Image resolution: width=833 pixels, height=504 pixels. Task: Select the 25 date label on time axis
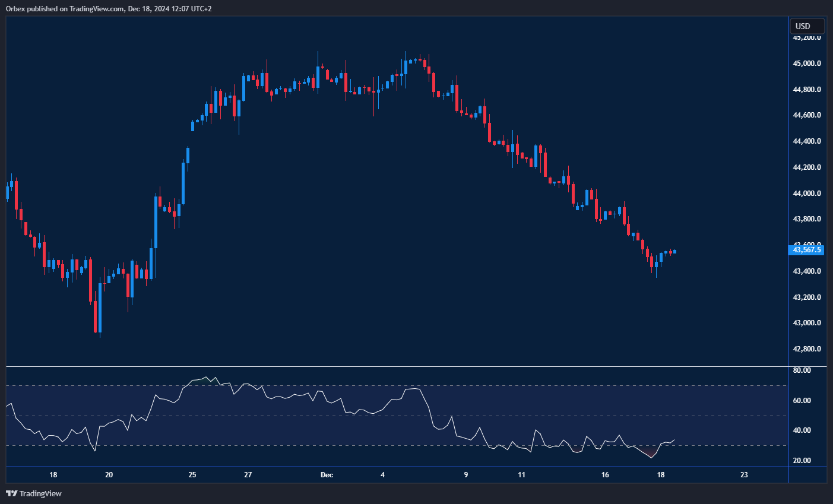click(192, 475)
